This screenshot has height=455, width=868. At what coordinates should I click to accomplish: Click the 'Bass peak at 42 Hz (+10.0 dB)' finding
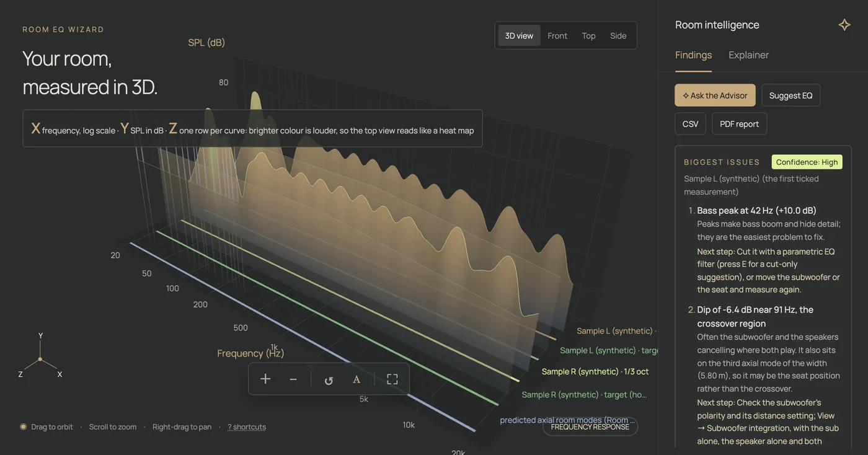coord(756,211)
